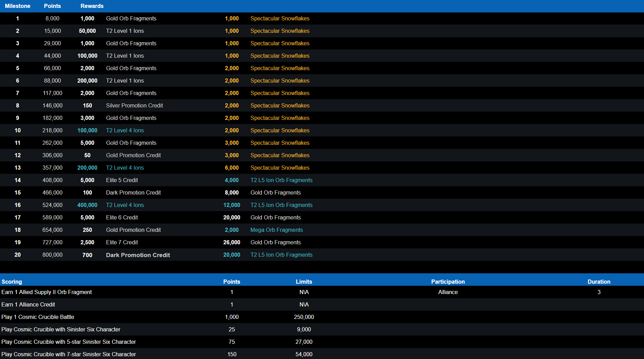Click the Duration column header
644x359 pixels.
(599, 282)
